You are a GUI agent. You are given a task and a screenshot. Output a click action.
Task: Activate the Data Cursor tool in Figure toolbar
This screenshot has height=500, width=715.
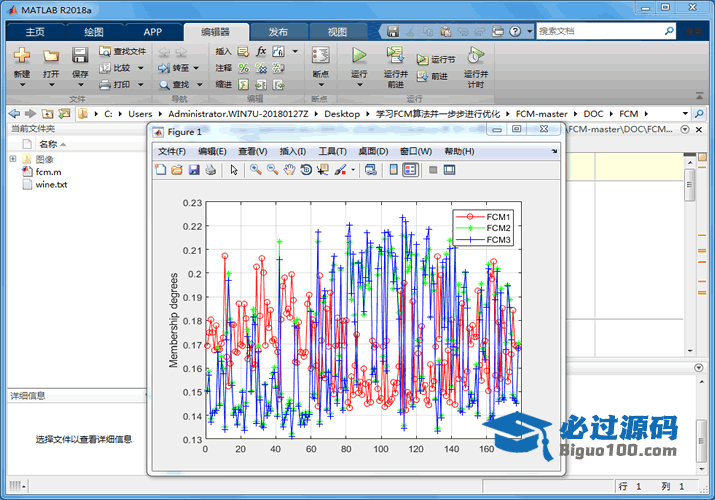click(x=322, y=170)
